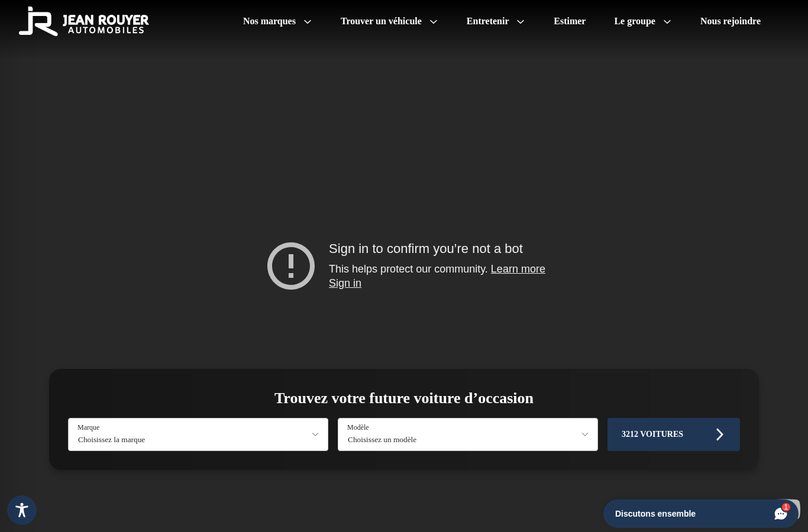Click the arrow on 3212 Voitures button
Viewport: 808px width, 532px height.
tap(720, 434)
